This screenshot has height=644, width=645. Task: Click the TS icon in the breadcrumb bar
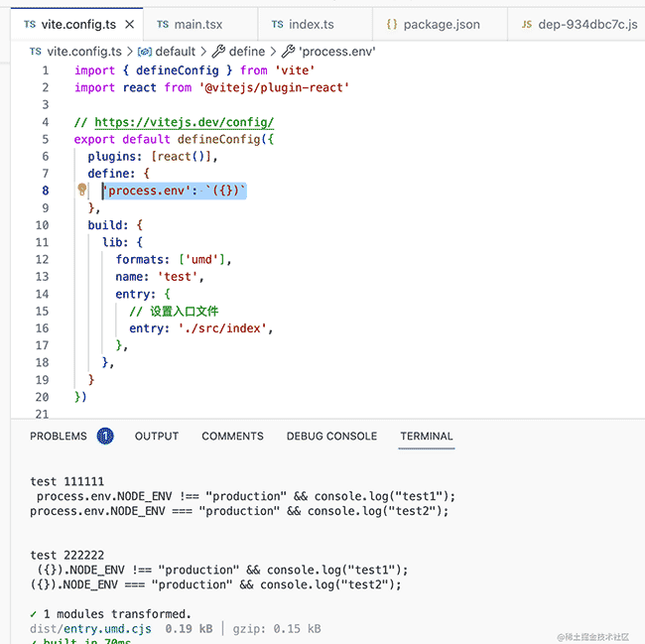pos(35,51)
